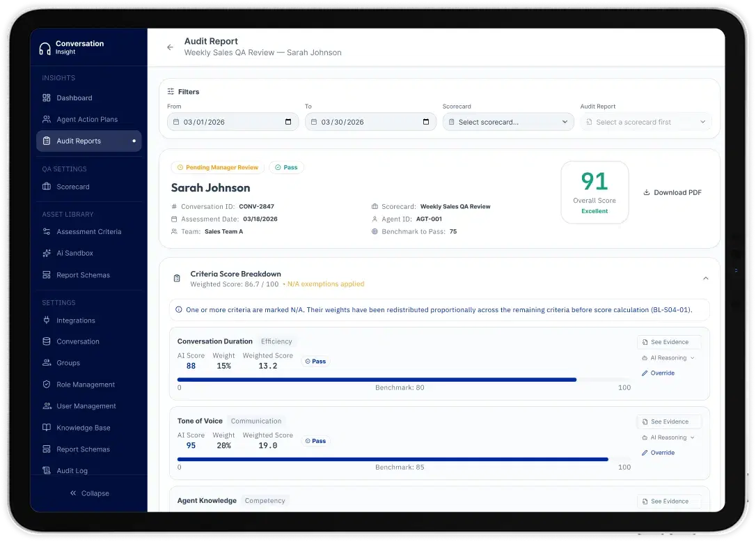Click the To date field 03/30/2026
This screenshot has height=542, width=756.
[370, 122]
